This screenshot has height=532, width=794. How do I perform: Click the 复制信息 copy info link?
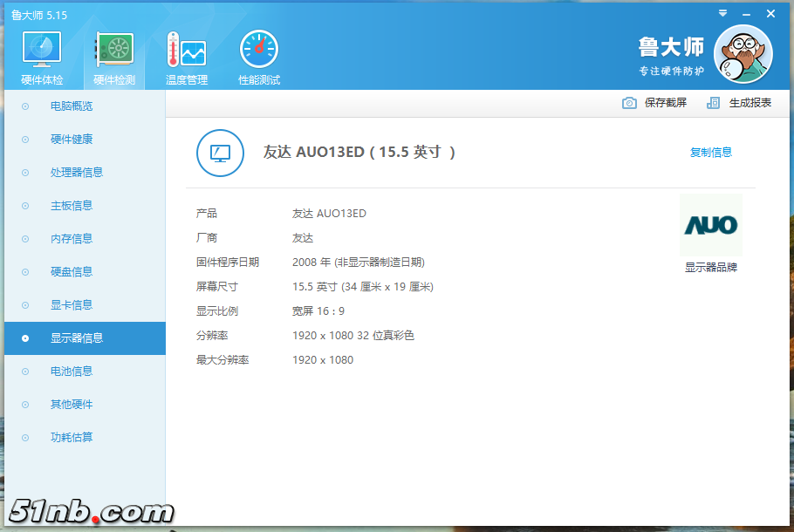[x=711, y=153]
